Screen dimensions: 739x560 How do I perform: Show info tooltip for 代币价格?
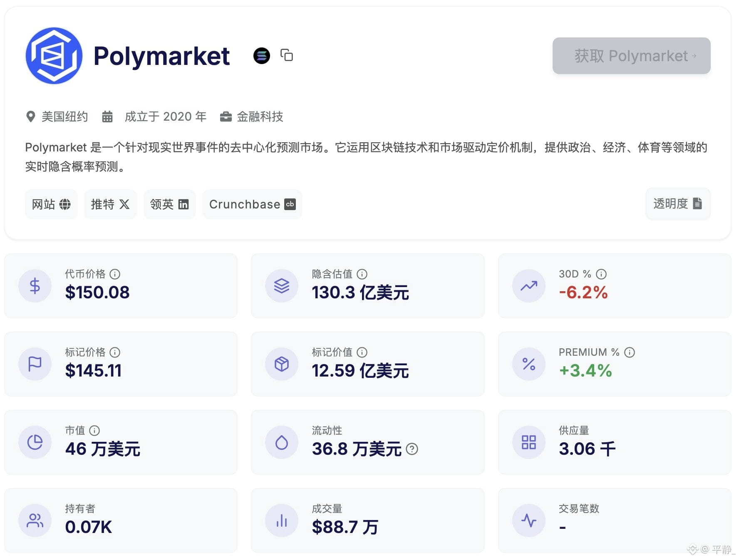tap(115, 274)
